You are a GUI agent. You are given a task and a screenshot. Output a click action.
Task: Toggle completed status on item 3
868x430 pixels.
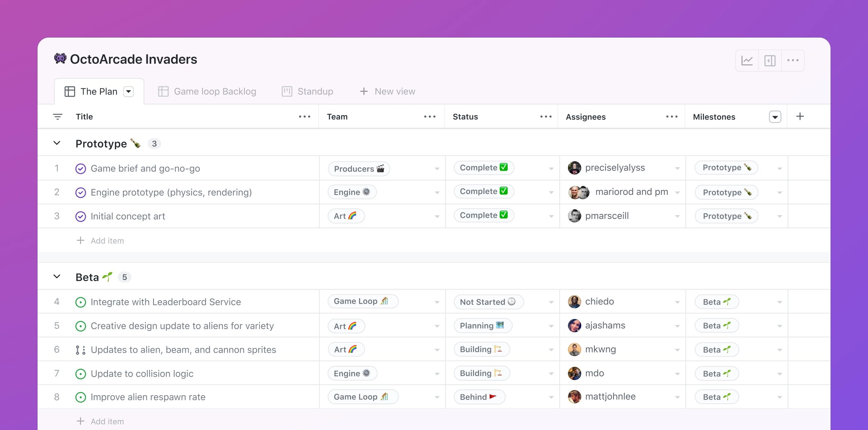(x=80, y=216)
